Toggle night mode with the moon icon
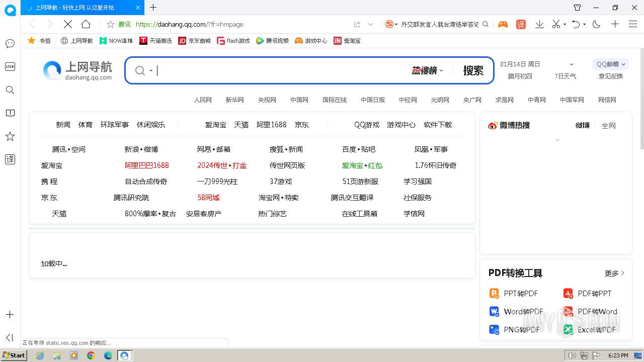The height and width of the screenshot is (362, 644). click(x=597, y=24)
